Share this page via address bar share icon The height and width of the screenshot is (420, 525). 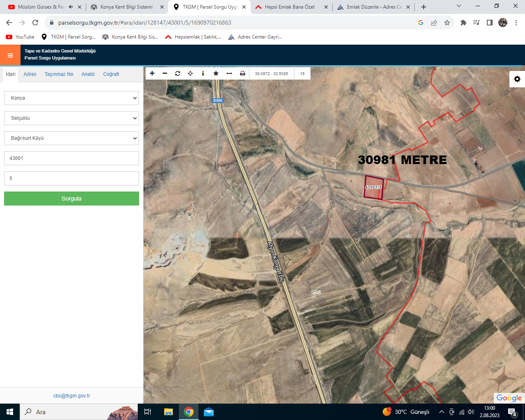(x=434, y=23)
